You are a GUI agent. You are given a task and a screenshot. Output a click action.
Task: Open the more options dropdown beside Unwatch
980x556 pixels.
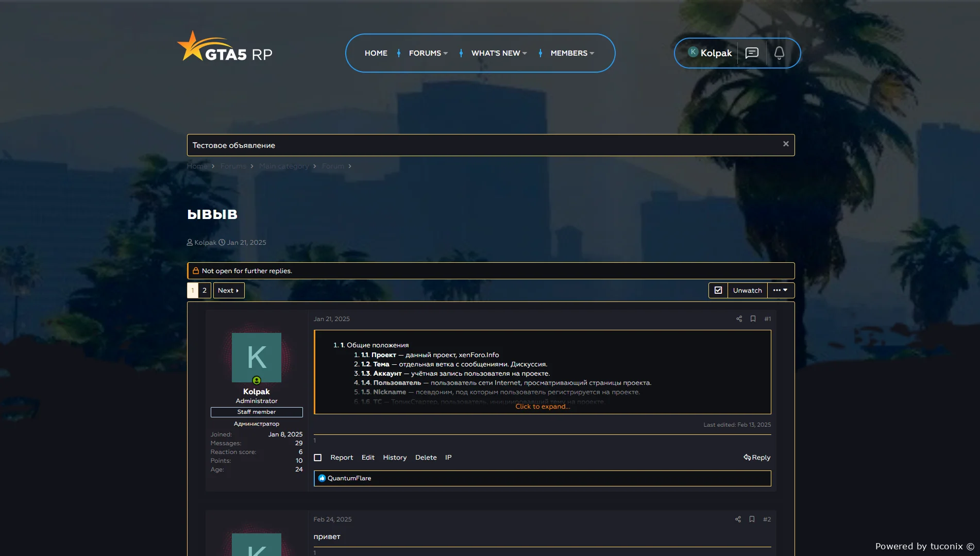(781, 291)
